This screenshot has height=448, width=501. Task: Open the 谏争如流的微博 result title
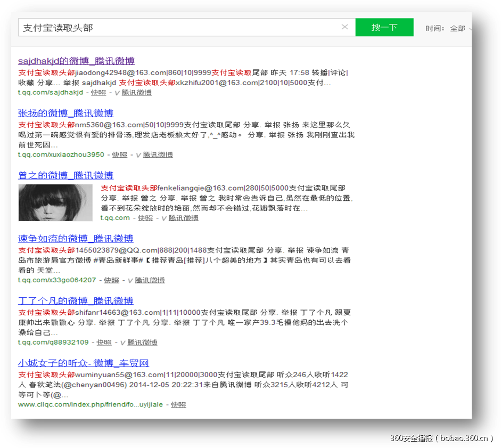(76, 238)
